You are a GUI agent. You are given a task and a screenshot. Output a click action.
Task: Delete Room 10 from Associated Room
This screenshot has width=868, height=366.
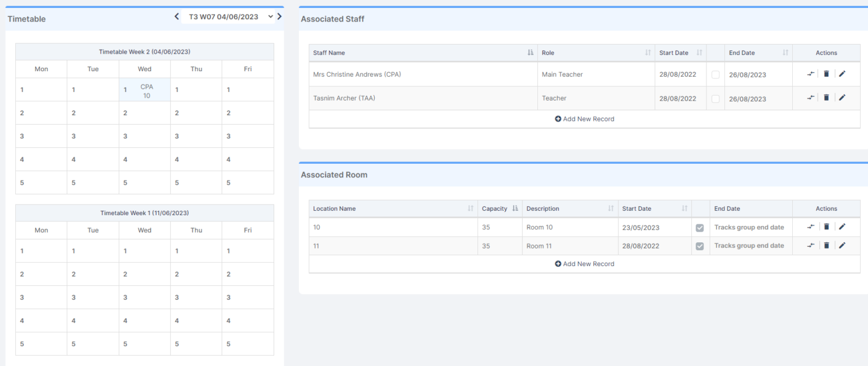click(x=826, y=226)
